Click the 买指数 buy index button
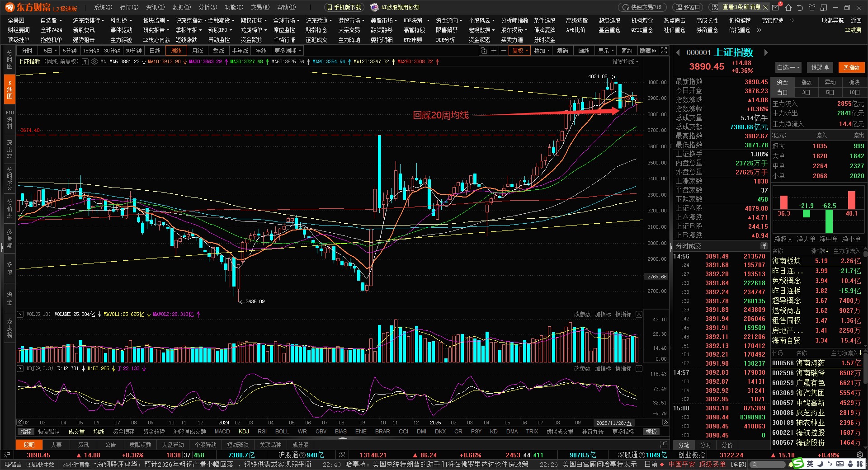Viewport: 868px width, 470px height. point(851,67)
